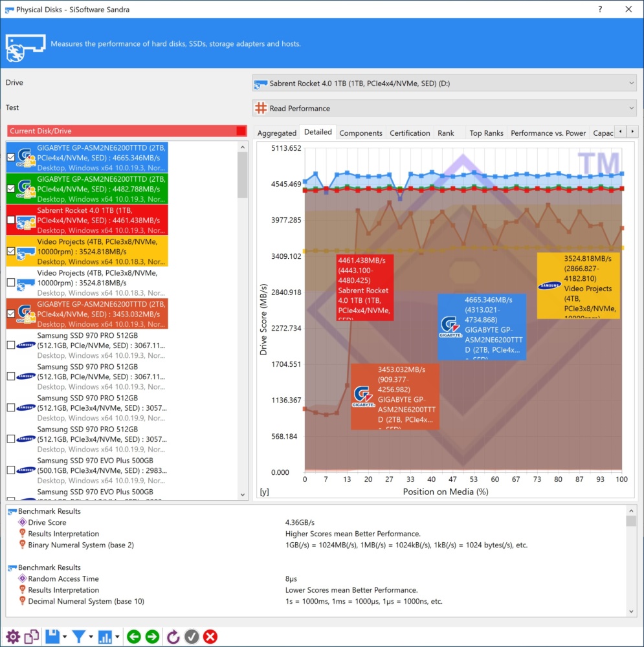
Task: Click the blue funnel filter icon
Action: (x=78, y=637)
